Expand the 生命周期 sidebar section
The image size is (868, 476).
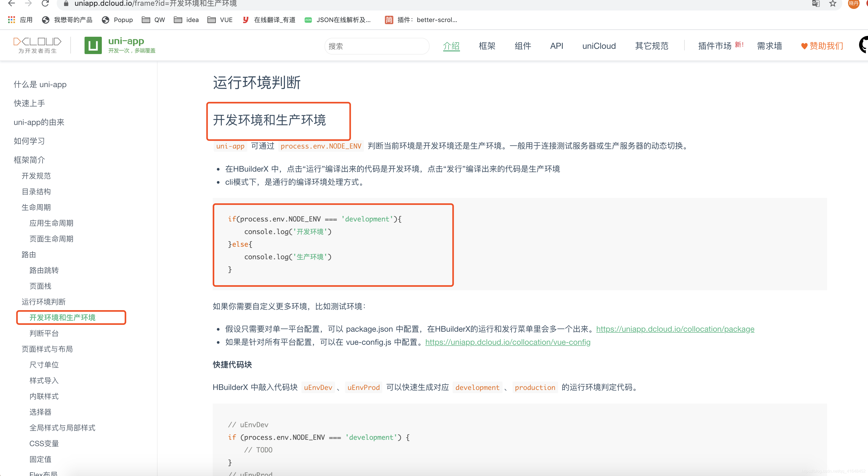(36, 207)
